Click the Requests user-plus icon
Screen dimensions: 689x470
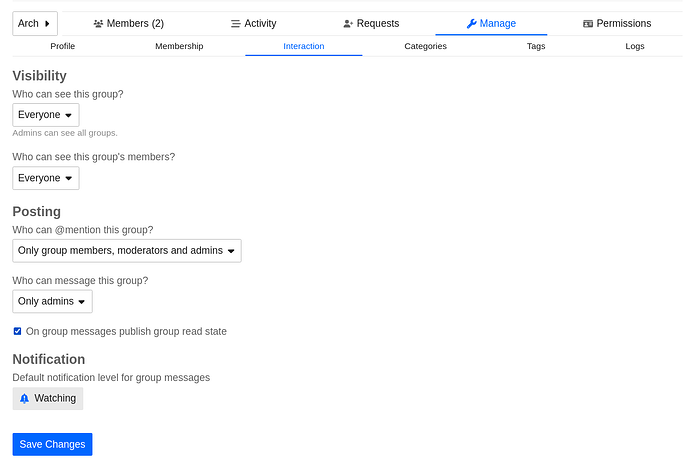(x=348, y=24)
